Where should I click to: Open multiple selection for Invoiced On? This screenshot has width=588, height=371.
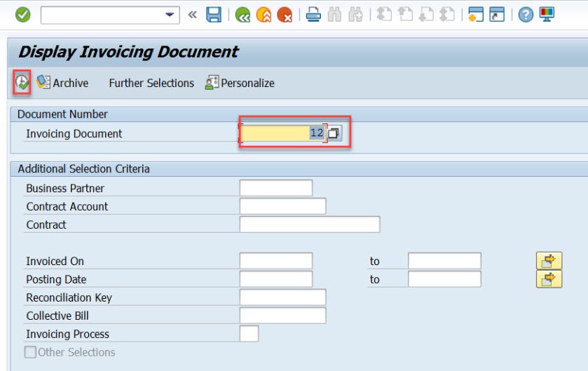(x=549, y=261)
